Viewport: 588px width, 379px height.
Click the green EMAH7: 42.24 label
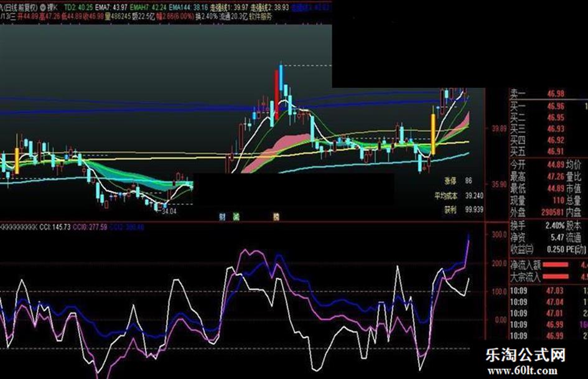(x=148, y=7)
